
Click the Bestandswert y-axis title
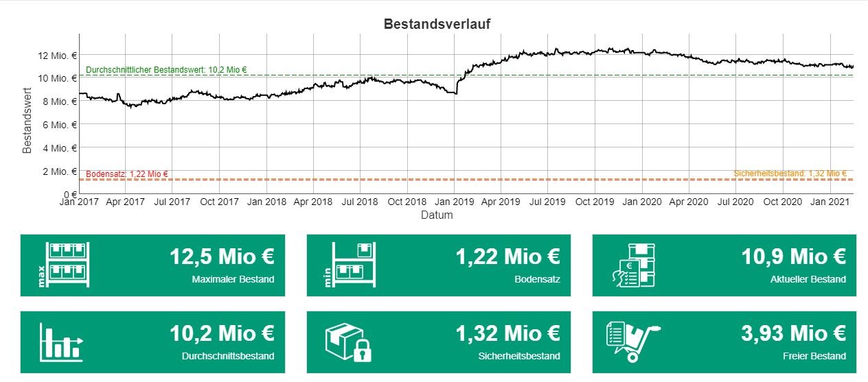[x=27, y=120]
